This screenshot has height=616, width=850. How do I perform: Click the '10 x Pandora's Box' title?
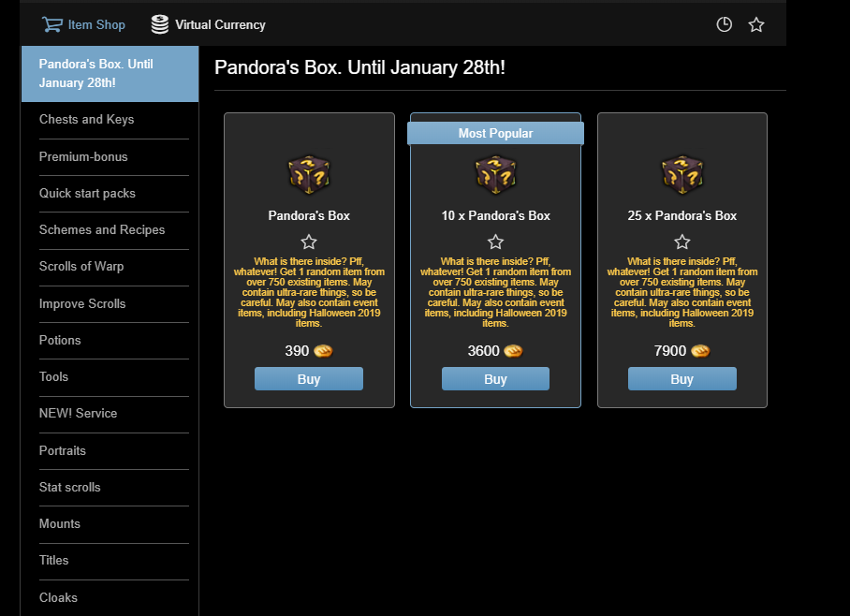(x=495, y=216)
